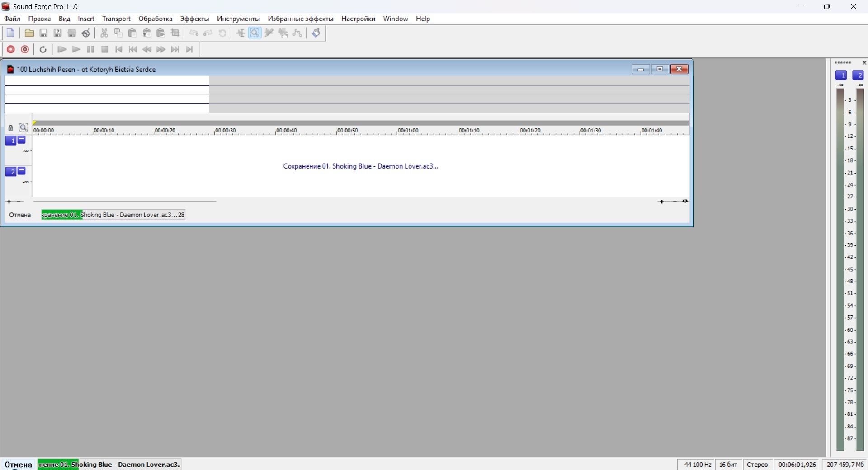
Task: Open the Избранные эффекты menu
Action: [301, 19]
